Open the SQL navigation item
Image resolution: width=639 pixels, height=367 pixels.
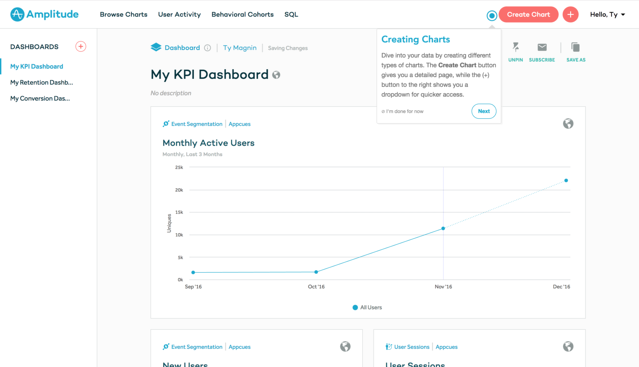coord(291,15)
